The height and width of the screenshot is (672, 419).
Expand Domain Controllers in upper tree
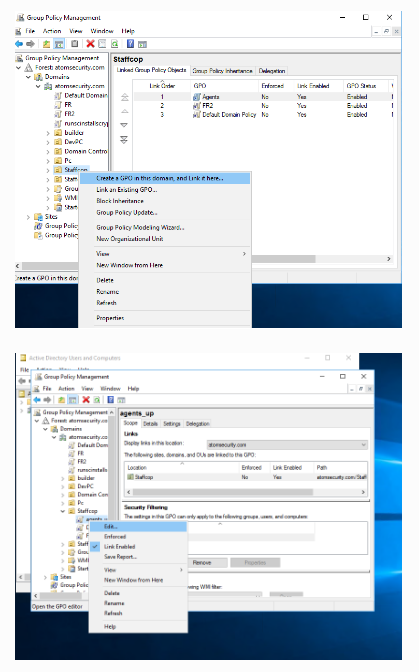[x=48, y=151]
